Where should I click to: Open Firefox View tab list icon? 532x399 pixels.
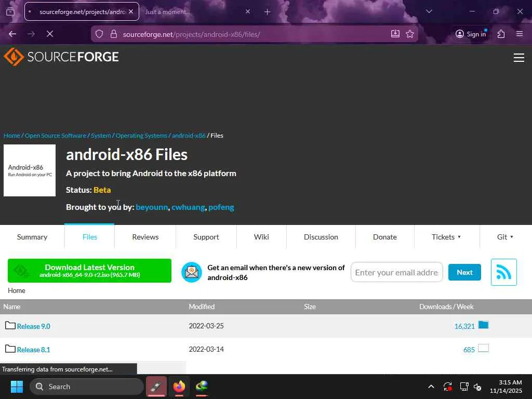(x=10, y=11)
